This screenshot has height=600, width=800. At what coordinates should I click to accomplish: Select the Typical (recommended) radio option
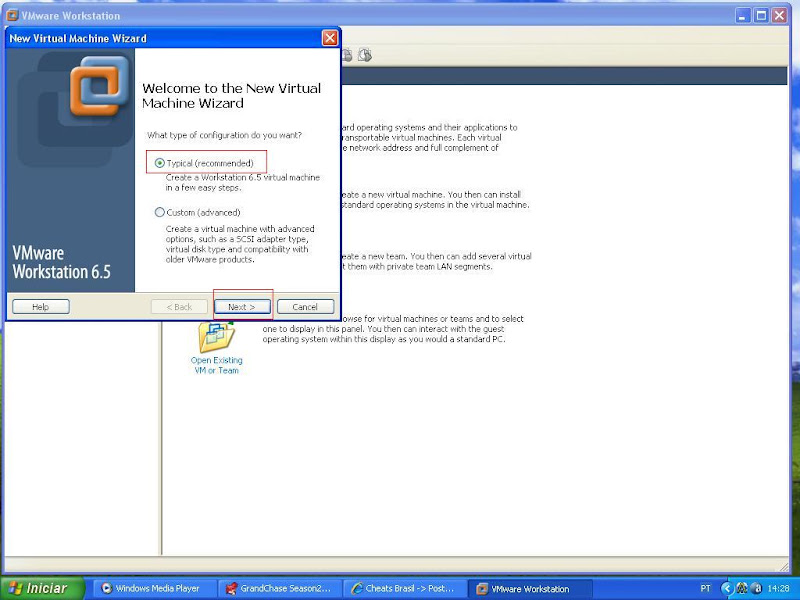click(x=160, y=163)
